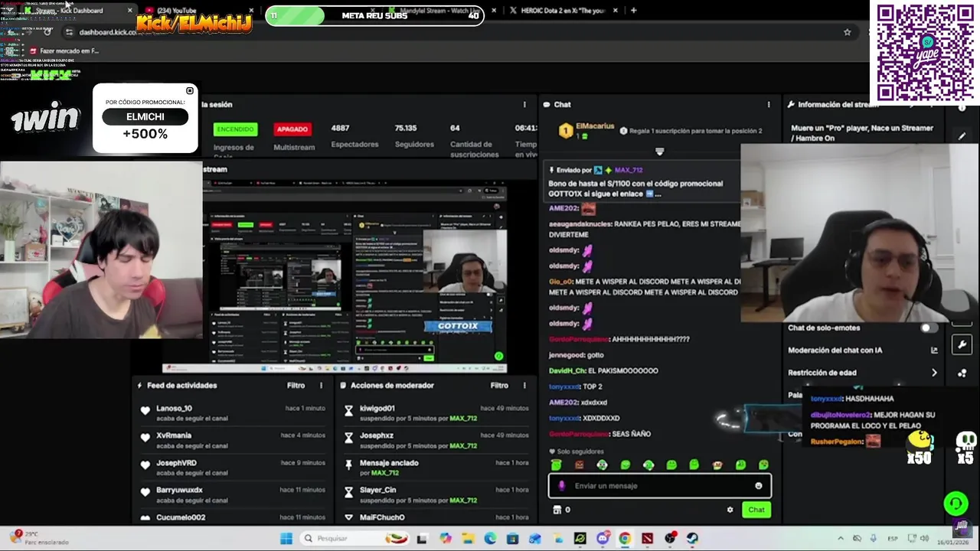The image size is (980, 551).
Task: Click the ELMICHI promo code button
Action: pyautogui.click(x=145, y=117)
